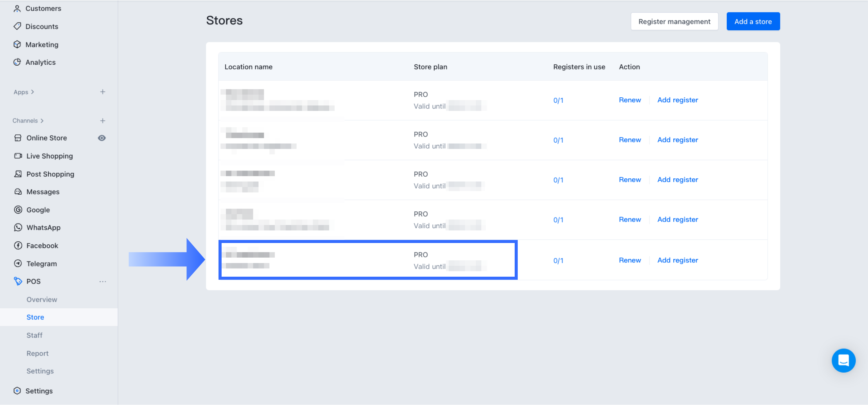The image size is (868, 405).
Task: Click the plus next to Apps
Action: 102,92
